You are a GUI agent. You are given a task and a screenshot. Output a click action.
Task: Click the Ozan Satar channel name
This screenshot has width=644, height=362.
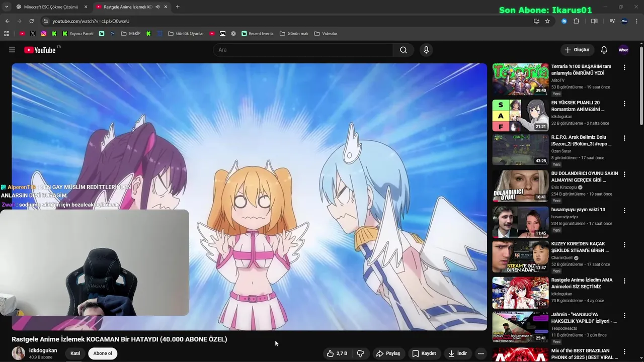tap(561, 151)
